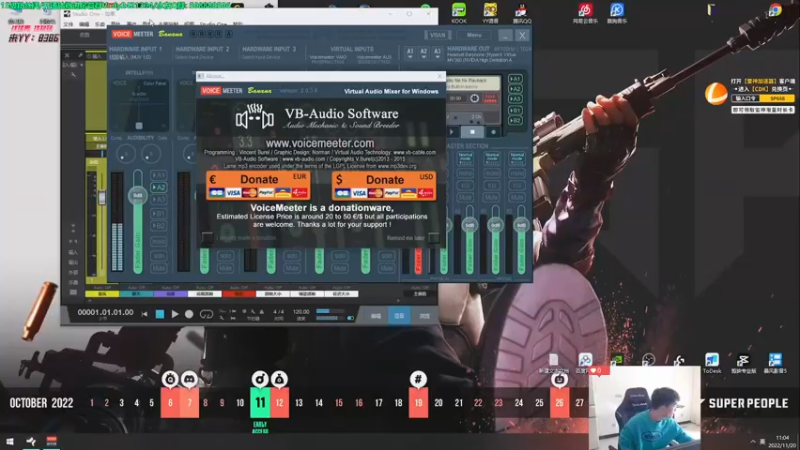Open the 腾讯QQ desktop icon
Image resolution: width=800 pixels, height=450 pixels.
[x=521, y=12]
